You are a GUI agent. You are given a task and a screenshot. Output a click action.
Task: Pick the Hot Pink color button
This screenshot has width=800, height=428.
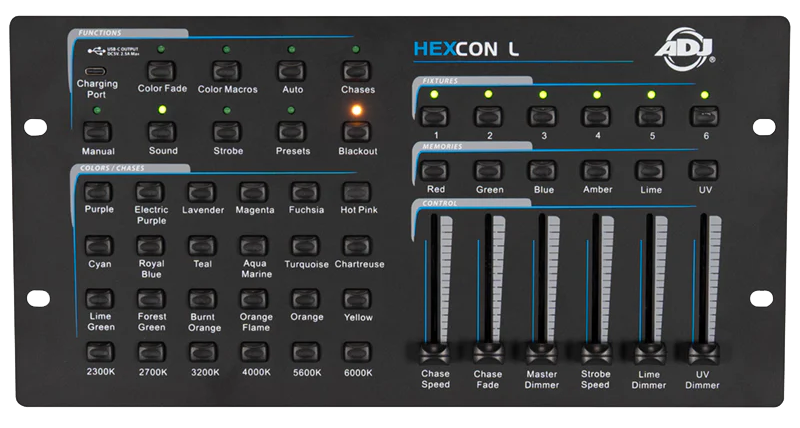[357, 193]
